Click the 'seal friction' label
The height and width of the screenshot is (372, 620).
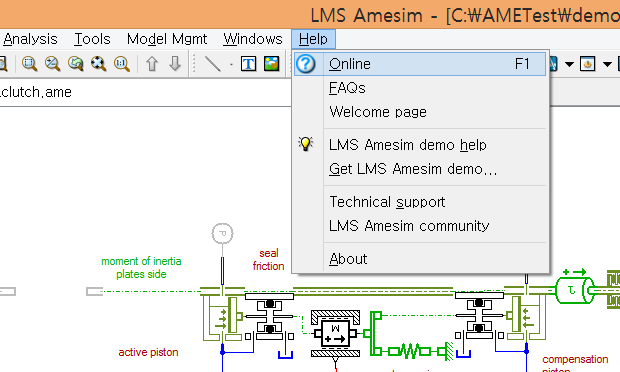(268, 259)
